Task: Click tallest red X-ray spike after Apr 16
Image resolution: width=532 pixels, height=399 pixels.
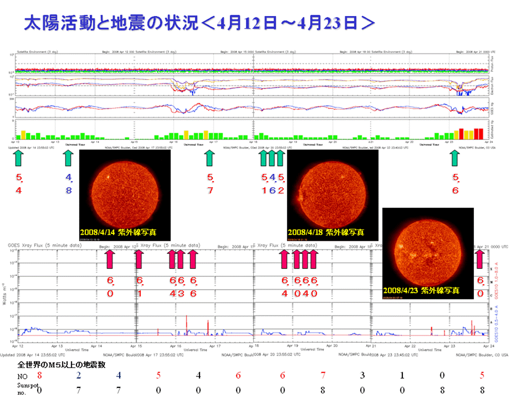Action: pos(186,325)
